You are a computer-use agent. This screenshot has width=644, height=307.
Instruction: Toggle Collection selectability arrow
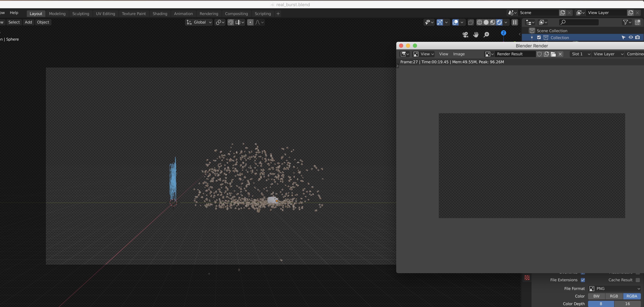pos(623,38)
